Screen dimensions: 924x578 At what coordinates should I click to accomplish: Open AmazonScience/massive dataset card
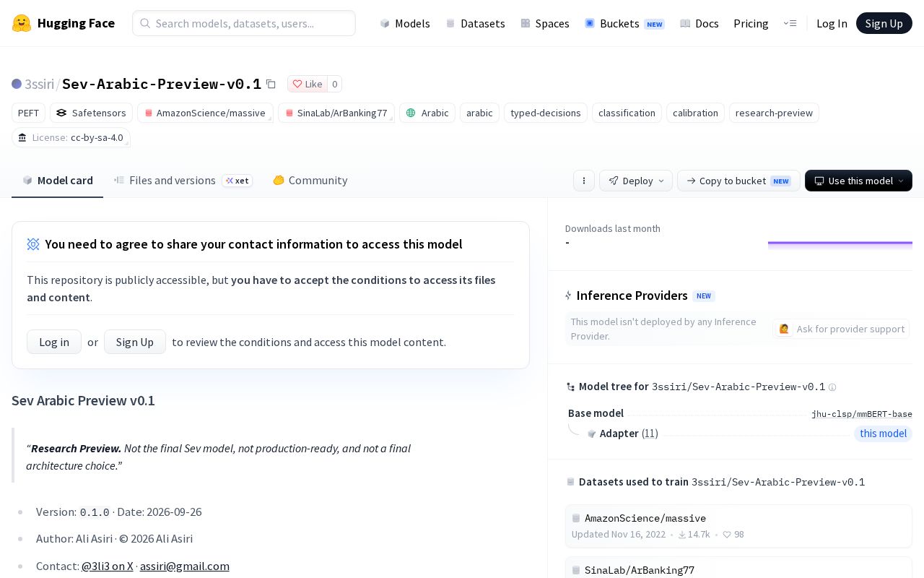click(x=738, y=526)
